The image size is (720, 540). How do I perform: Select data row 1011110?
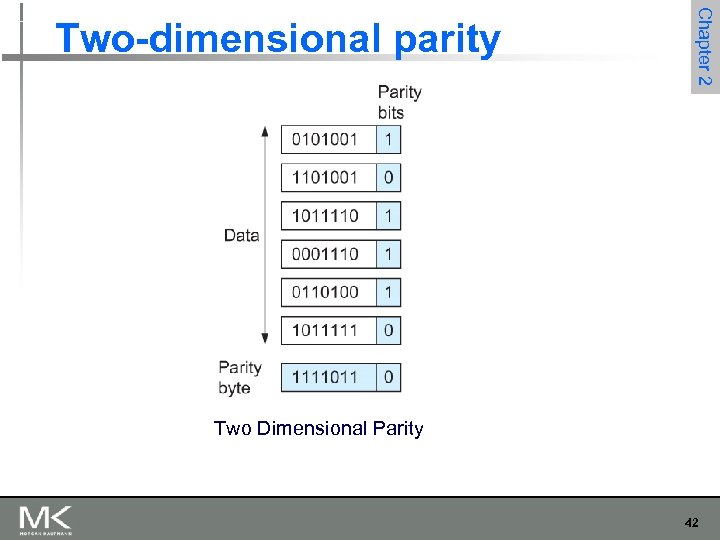click(329, 215)
